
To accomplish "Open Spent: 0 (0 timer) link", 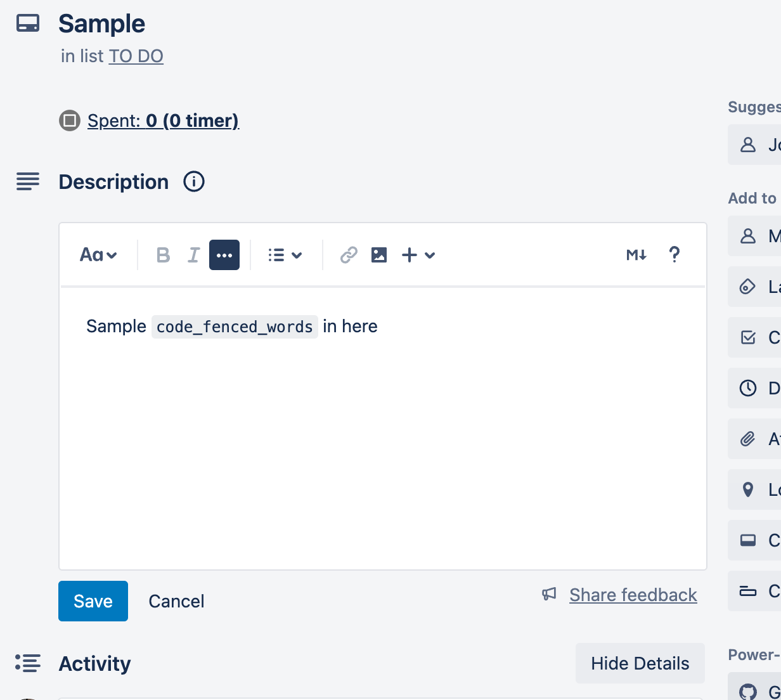I will click(163, 120).
